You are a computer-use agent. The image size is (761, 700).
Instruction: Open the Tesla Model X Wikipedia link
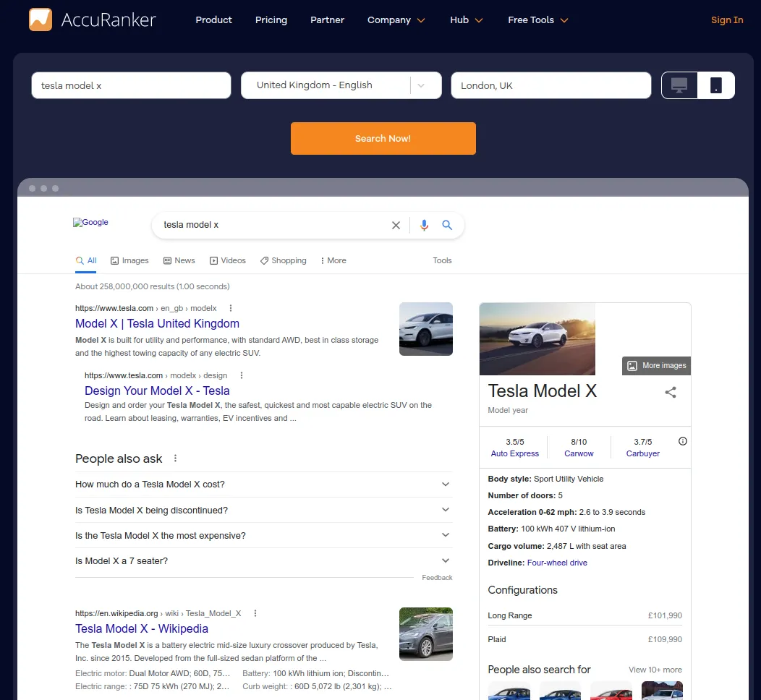coord(142,628)
